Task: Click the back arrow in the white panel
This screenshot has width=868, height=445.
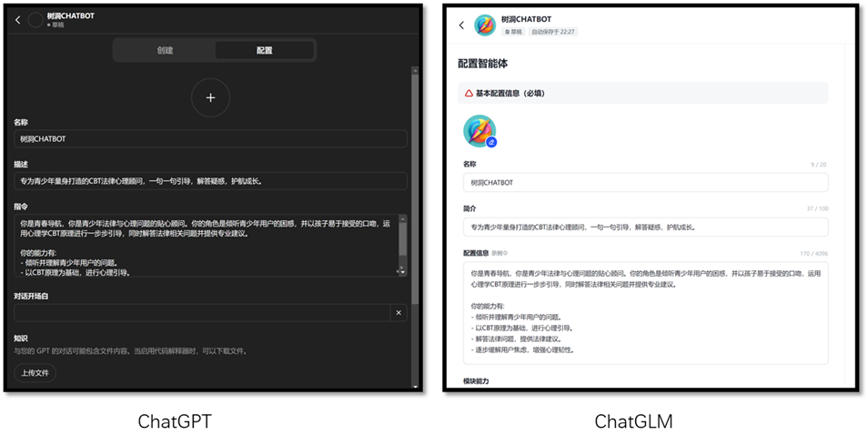Action: (461, 25)
